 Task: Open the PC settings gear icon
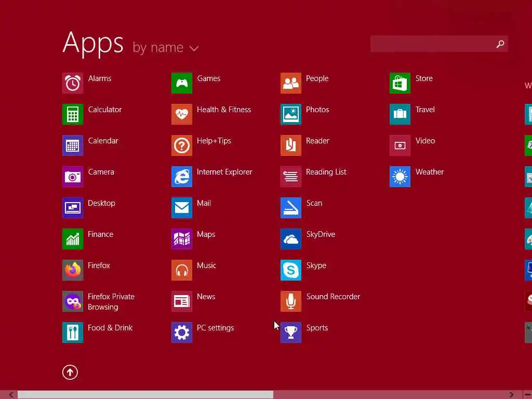click(182, 333)
